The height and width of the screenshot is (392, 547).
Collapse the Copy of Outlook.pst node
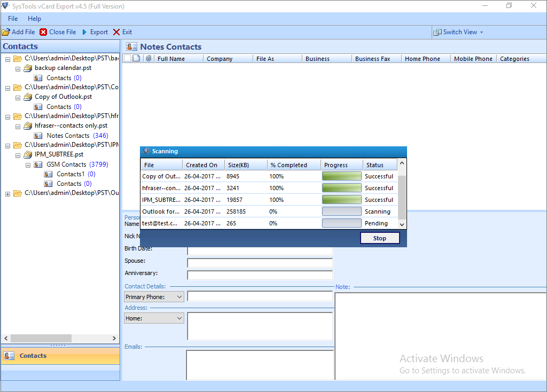pos(18,98)
